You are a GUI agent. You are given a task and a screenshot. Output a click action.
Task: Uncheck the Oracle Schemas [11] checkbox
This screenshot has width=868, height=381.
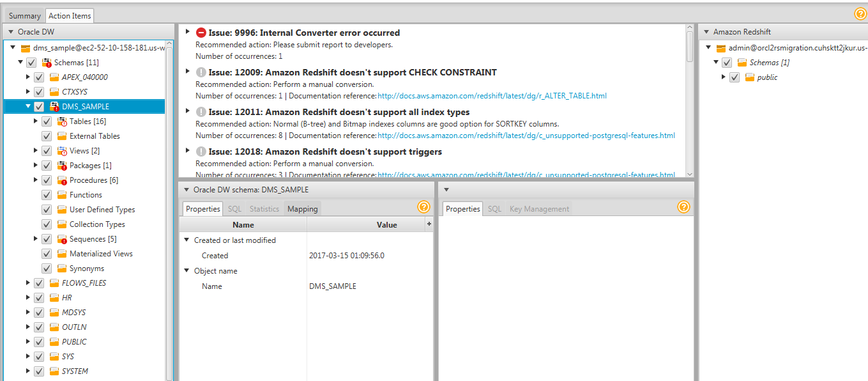tap(31, 63)
